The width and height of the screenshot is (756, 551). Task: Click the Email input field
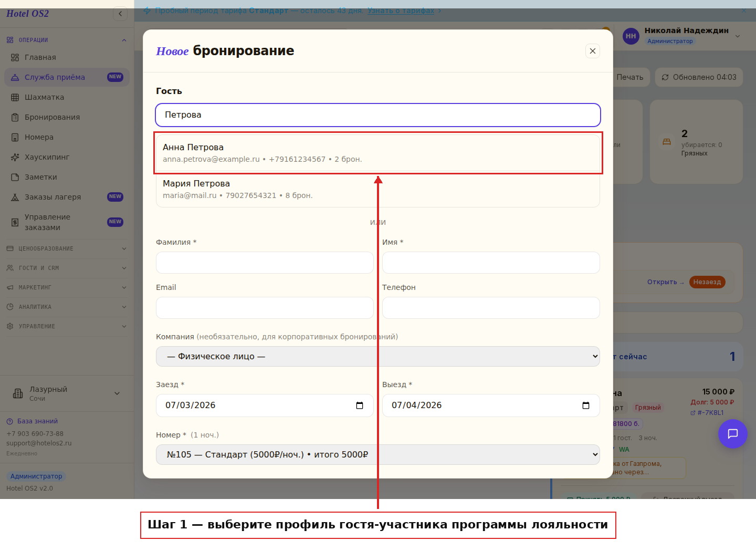point(265,308)
